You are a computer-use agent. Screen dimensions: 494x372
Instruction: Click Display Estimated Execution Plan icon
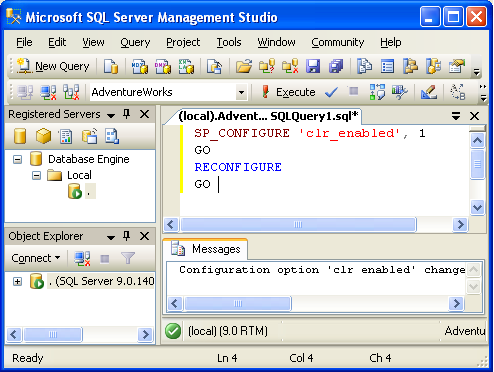(377, 92)
